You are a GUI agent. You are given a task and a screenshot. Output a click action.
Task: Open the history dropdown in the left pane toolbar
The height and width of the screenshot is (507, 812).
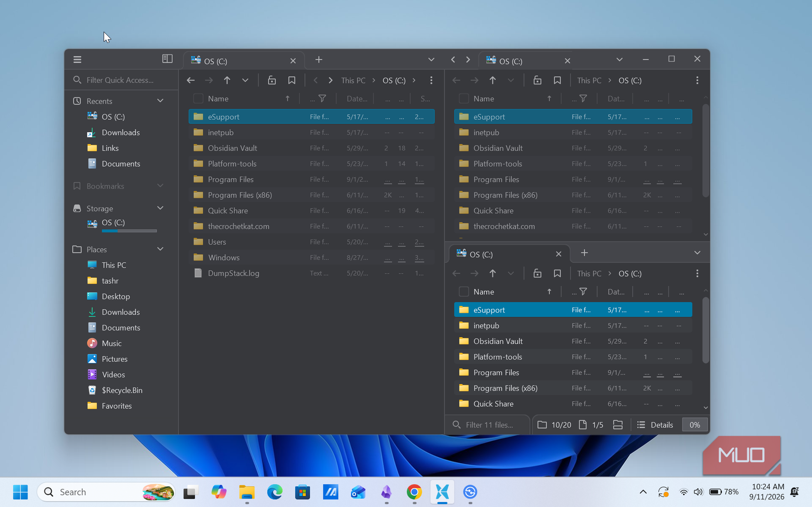click(245, 80)
